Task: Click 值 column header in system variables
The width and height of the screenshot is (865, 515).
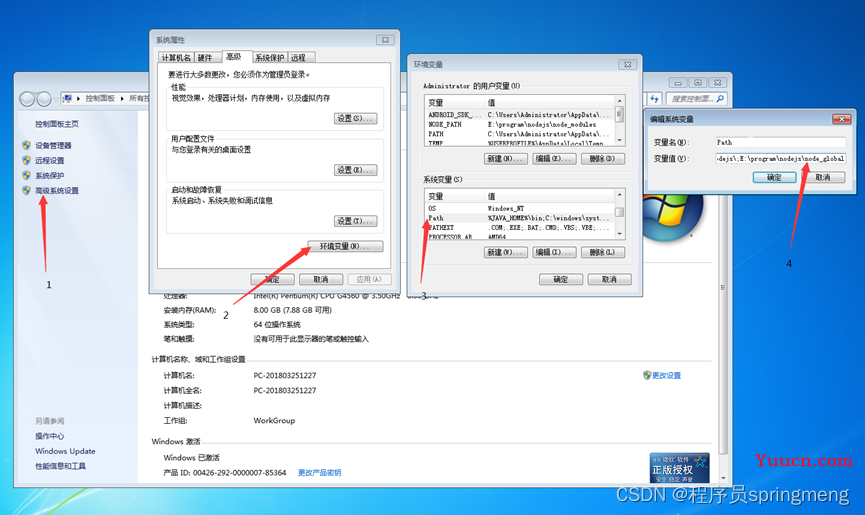Action: click(x=549, y=196)
